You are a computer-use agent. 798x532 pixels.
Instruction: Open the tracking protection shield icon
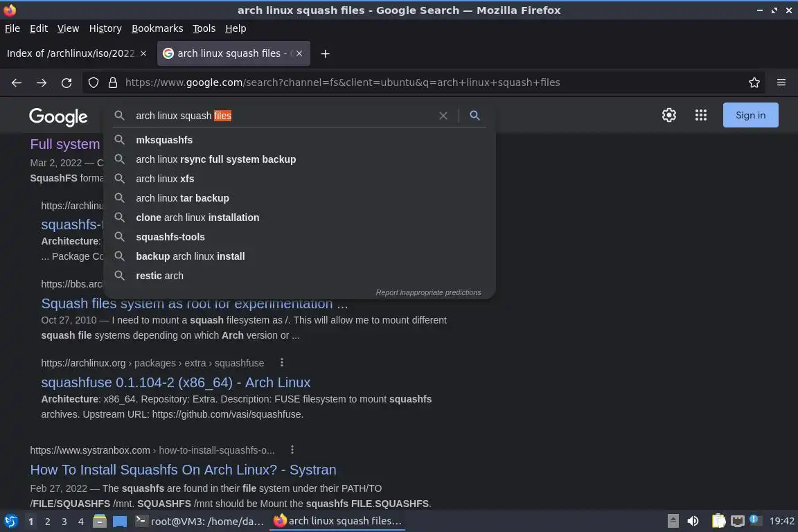[x=93, y=82]
